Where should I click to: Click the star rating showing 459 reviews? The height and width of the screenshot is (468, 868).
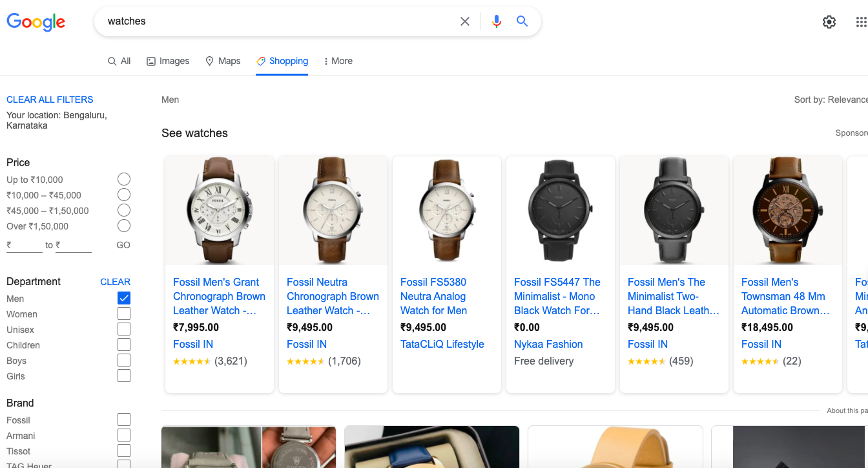point(646,361)
